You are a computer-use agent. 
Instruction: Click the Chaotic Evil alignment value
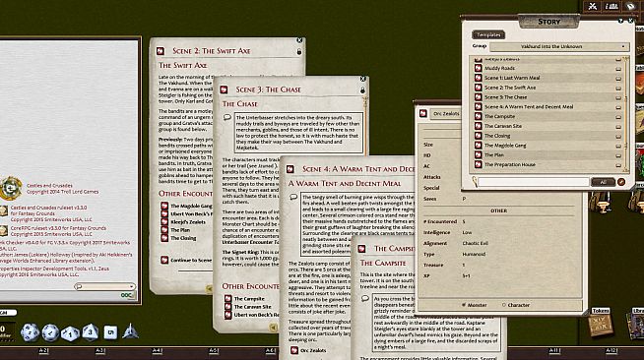pos(476,243)
